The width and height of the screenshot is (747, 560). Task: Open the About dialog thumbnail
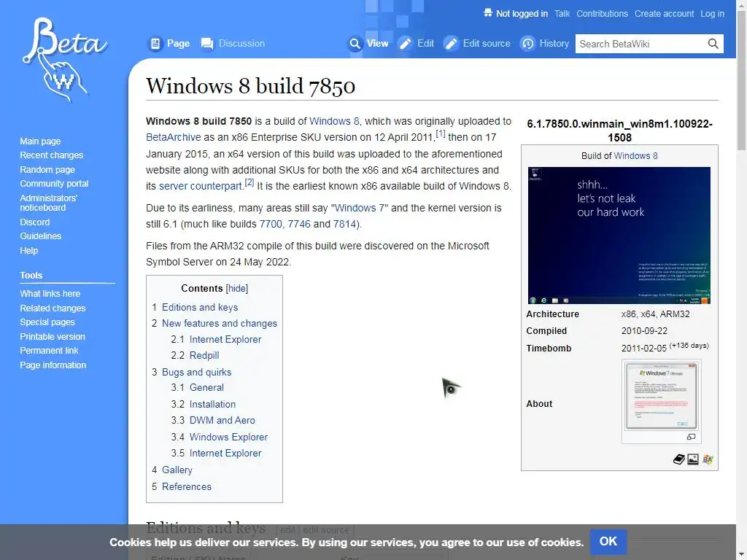click(661, 396)
